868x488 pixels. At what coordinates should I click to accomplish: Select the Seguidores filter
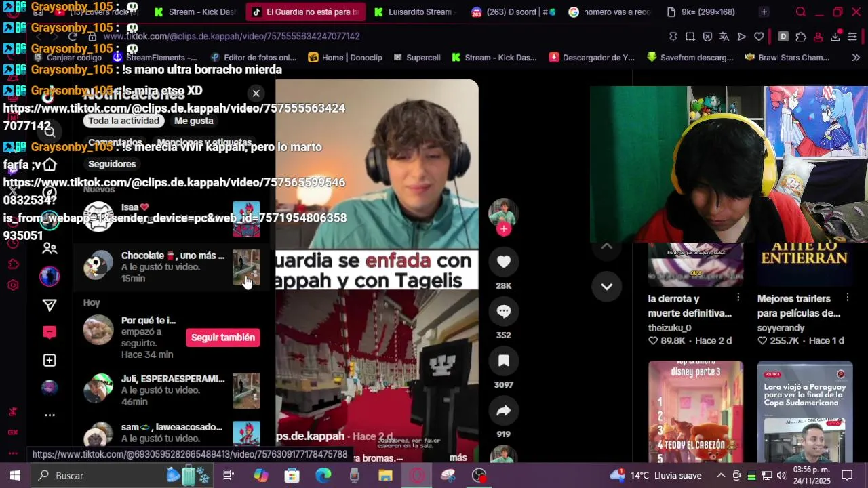[112, 164]
